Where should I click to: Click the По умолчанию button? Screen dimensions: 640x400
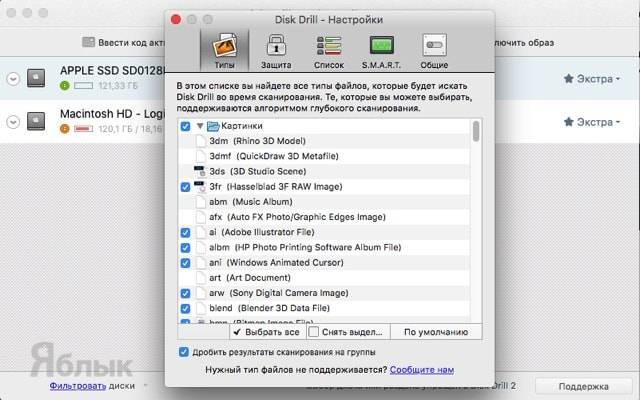pyautogui.click(x=436, y=332)
